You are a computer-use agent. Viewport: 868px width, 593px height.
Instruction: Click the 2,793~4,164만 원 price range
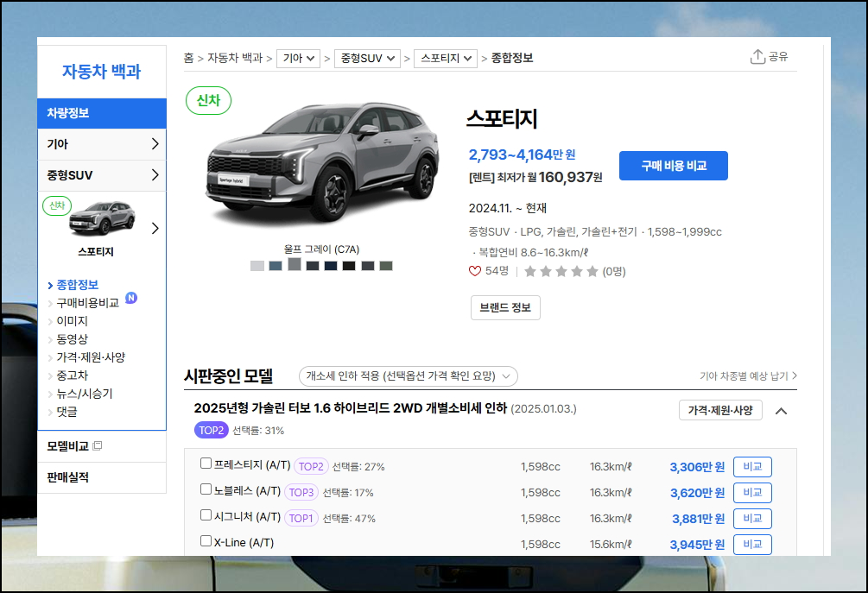click(522, 155)
